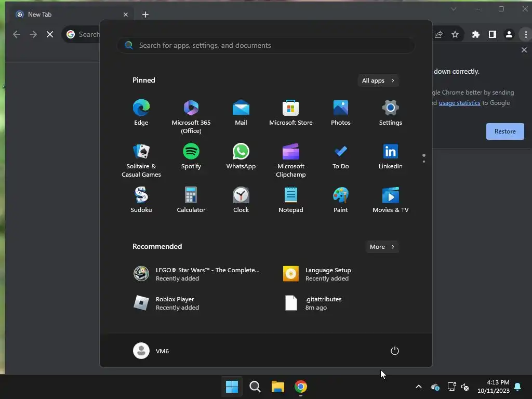Open network status tray icon

451,387
